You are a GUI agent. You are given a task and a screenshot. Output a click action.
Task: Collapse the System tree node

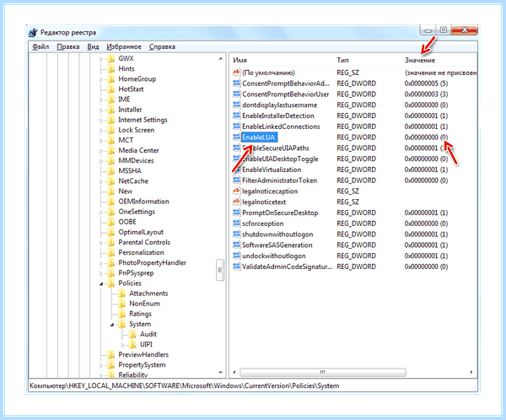coord(112,325)
